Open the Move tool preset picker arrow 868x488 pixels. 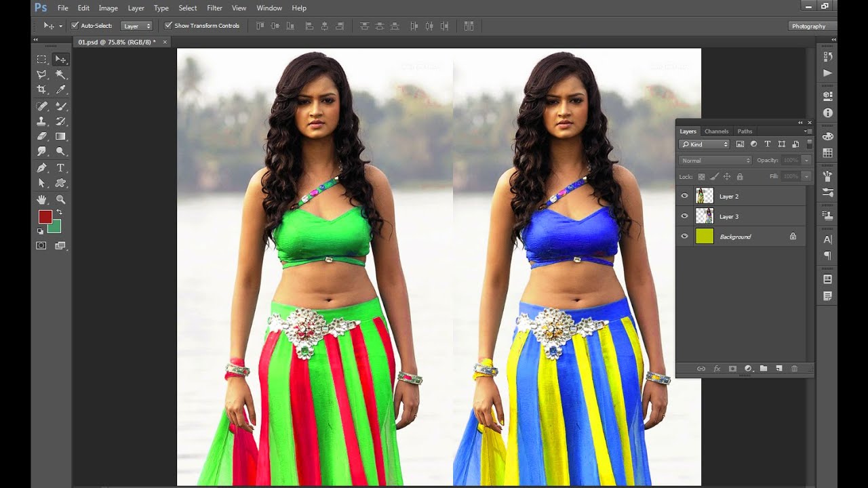(x=60, y=26)
